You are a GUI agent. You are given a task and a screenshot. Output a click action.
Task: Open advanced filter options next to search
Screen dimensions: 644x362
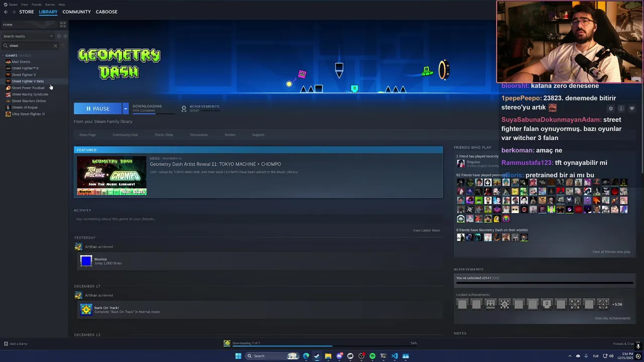tap(63, 46)
